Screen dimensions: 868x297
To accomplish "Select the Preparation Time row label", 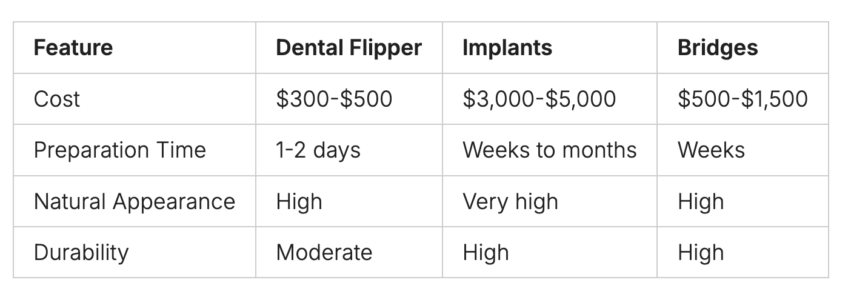I will tap(120, 150).
